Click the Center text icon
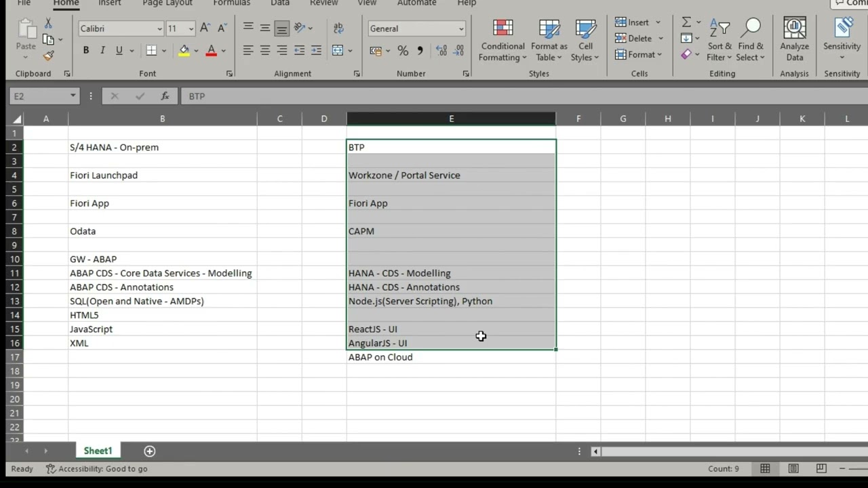868x488 pixels. (x=265, y=50)
